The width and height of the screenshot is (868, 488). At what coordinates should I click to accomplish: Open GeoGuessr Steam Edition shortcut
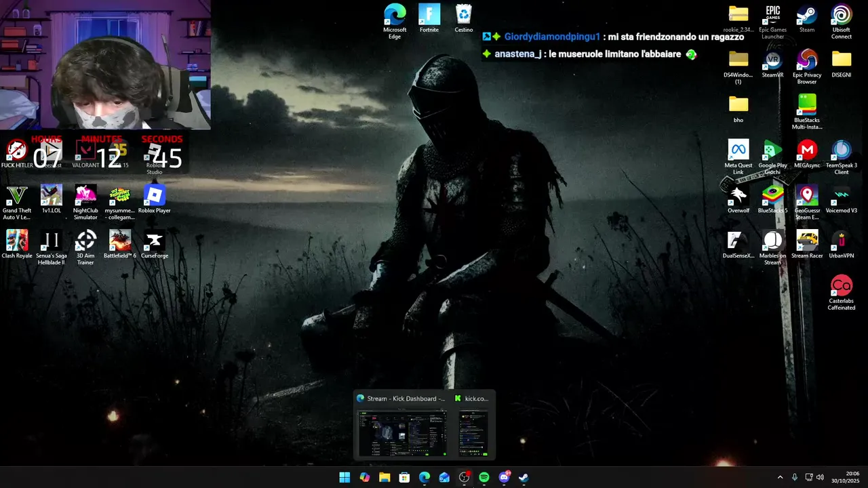click(807, 202)
